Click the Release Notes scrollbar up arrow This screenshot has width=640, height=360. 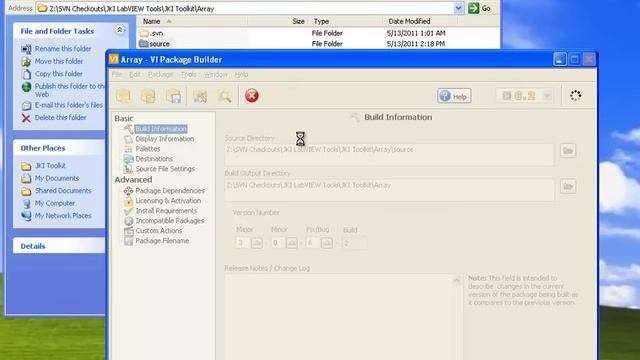(457, 280)
